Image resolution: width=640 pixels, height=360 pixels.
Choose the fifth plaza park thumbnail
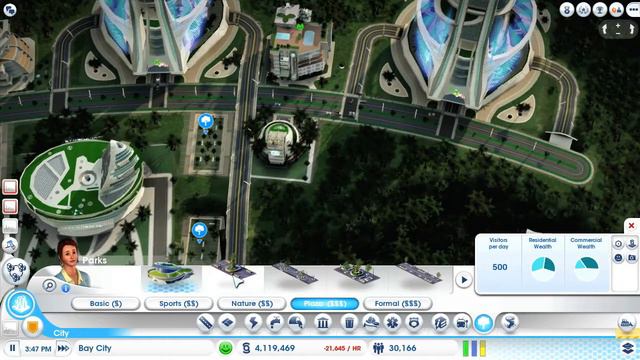(x=419, y=276)
